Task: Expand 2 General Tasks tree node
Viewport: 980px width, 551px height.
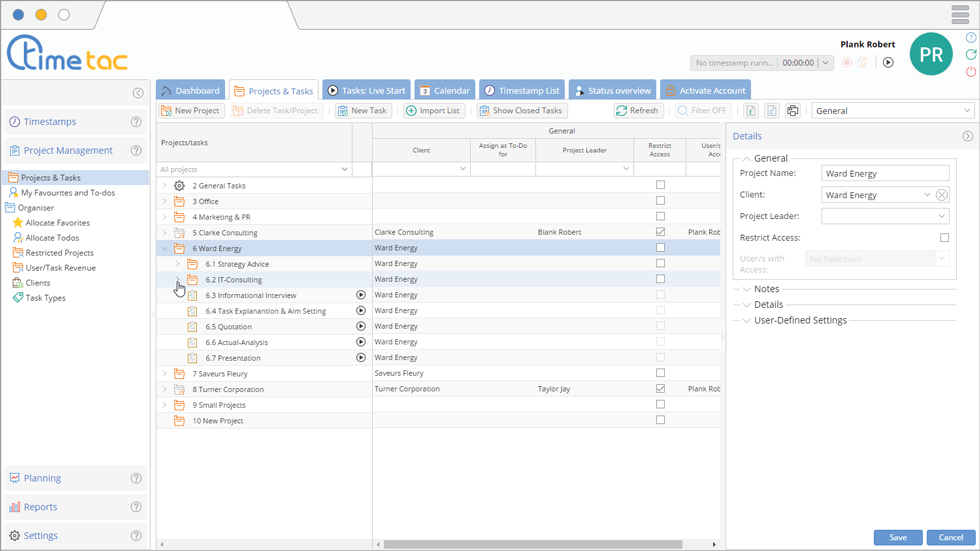Action: 164,186
